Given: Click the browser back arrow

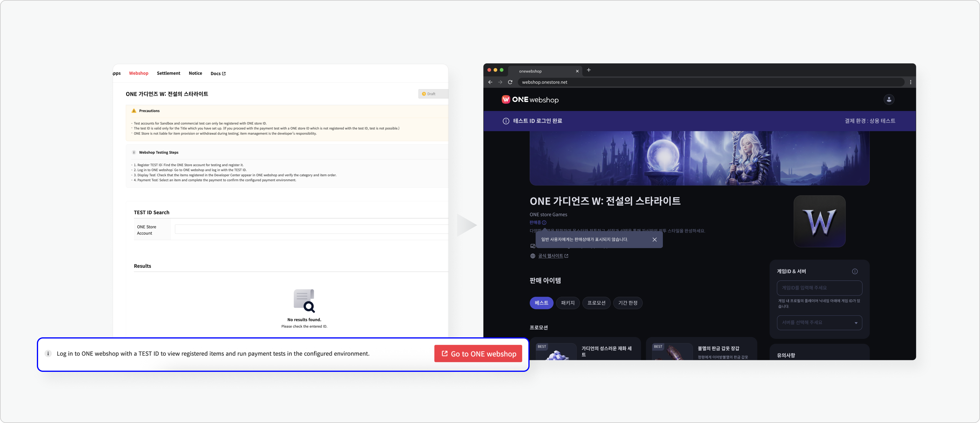Looking at the screenshot, I should coord(490,82).
